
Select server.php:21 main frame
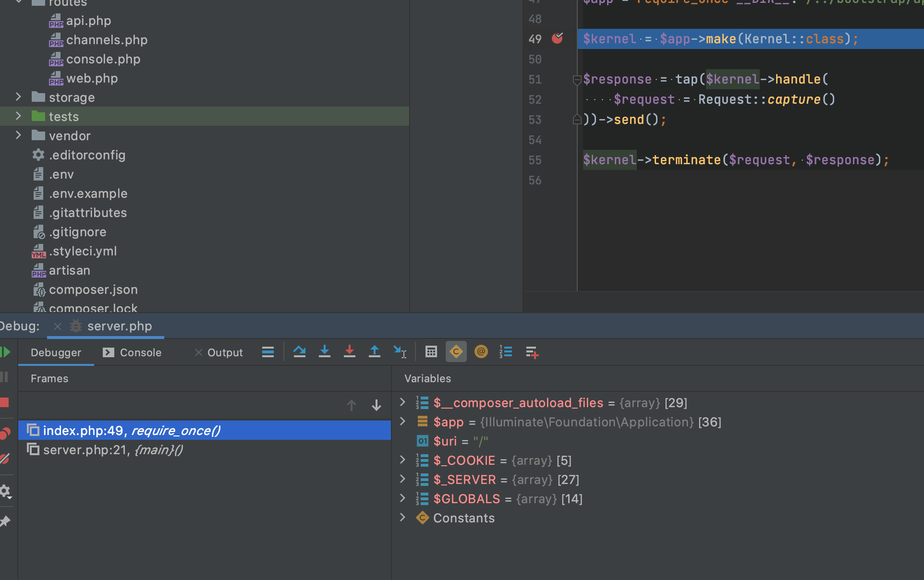(113, 450)
